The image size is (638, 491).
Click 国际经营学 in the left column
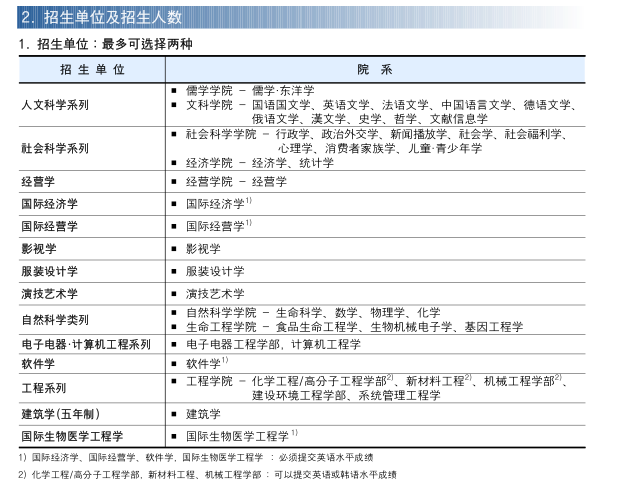click(x=49, y=227)
